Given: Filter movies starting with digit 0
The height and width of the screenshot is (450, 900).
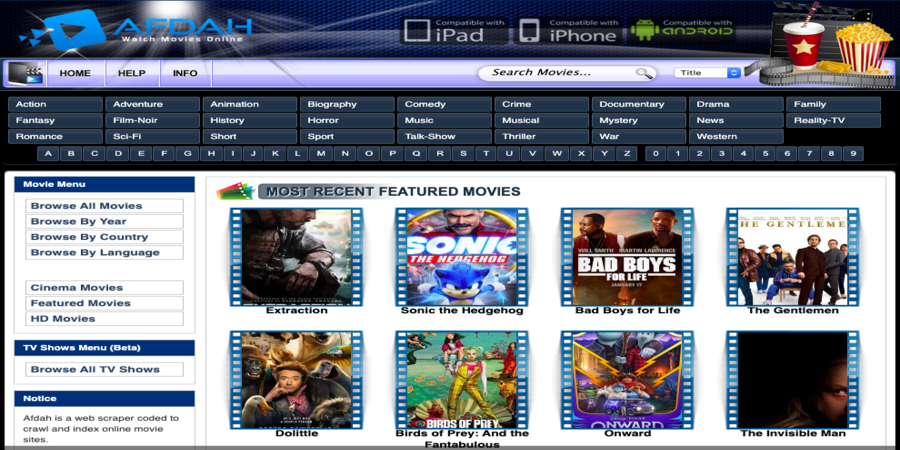Looking at the screenshot, I should 655,154.
